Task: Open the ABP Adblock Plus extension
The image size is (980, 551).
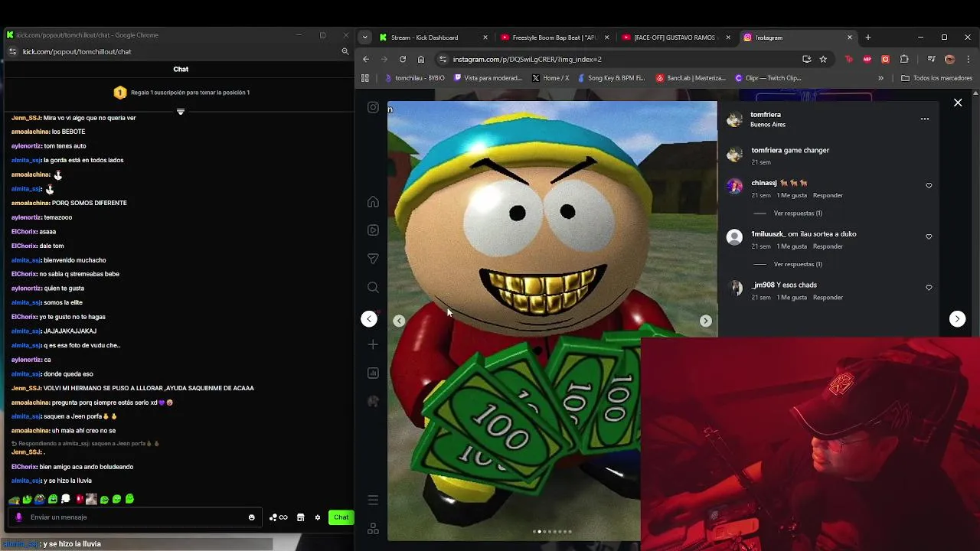Action: (867, 59)
